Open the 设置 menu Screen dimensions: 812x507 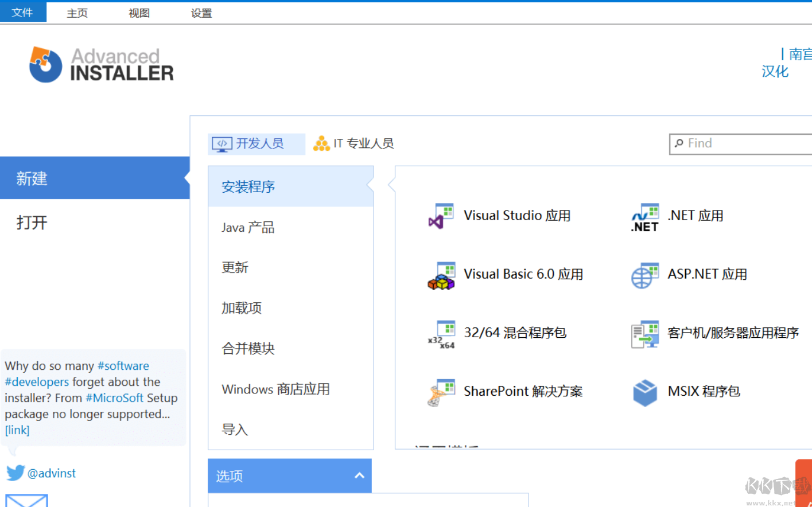click(x=200, y=12)
